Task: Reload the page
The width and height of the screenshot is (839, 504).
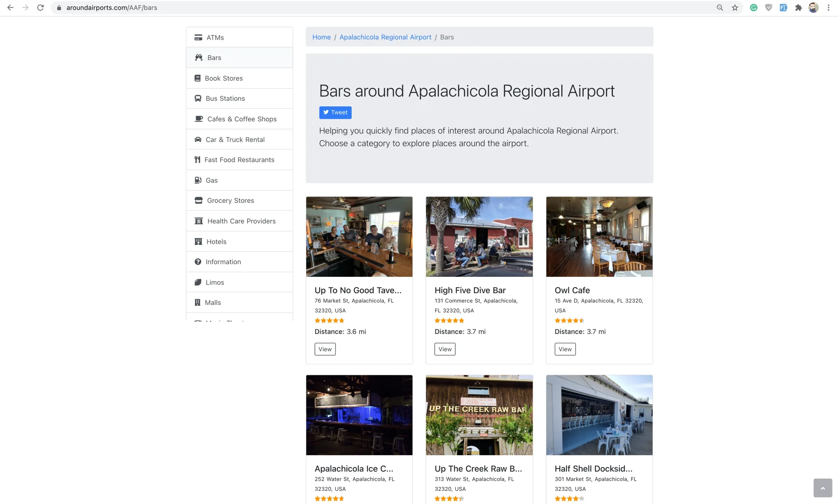Action: click(x=40, y=7)
